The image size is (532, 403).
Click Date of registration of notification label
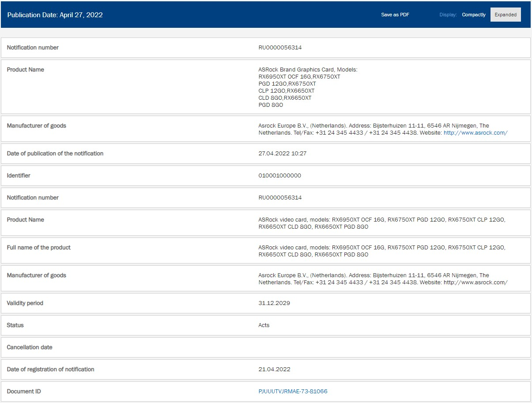point(50,369)
